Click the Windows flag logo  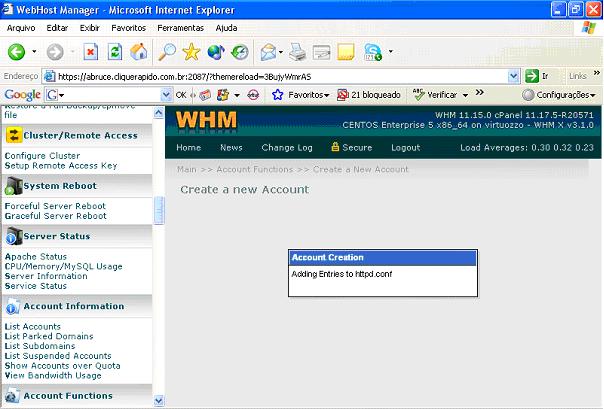pyautogui.click(x=589, y=28)
